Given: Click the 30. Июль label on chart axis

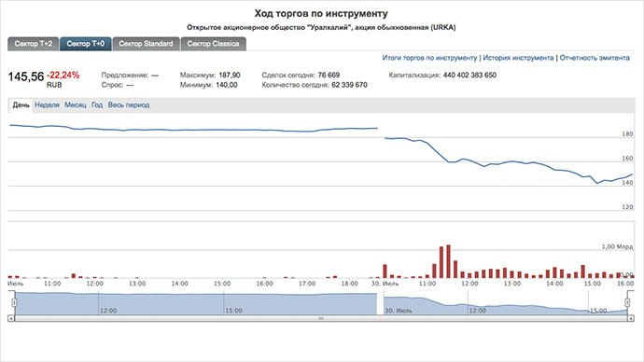Looking at the screenshot, I should (x=385, y=284).
